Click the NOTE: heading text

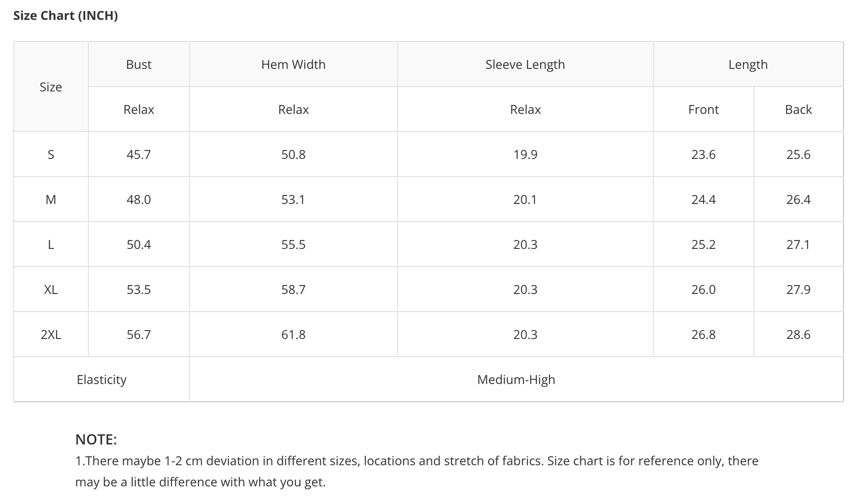96,439
